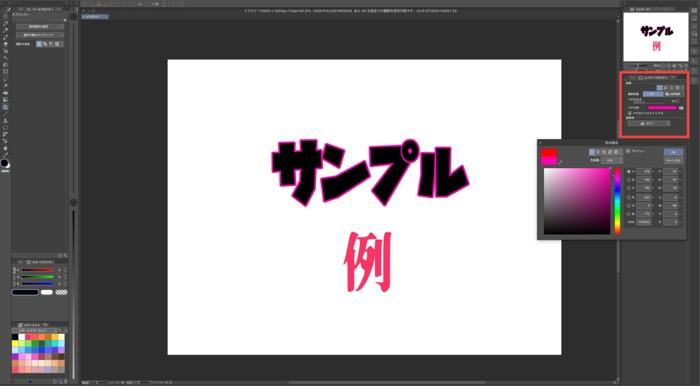The image size is (700, 386).
Task: Click the third selectable-object icon in Tool Property
Action: click(x=50, y=44)
